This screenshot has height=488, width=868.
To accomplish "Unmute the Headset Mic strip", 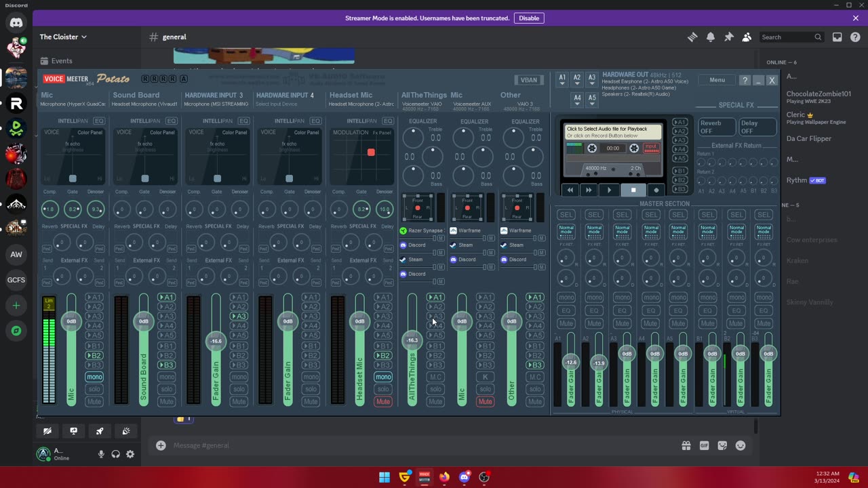I will pyautogui.click(x=383, y=401).
